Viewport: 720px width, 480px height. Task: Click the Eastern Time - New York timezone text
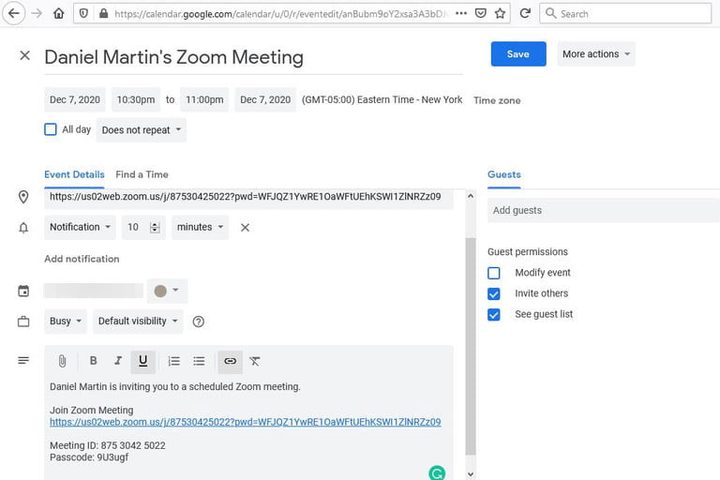(382, 100)
